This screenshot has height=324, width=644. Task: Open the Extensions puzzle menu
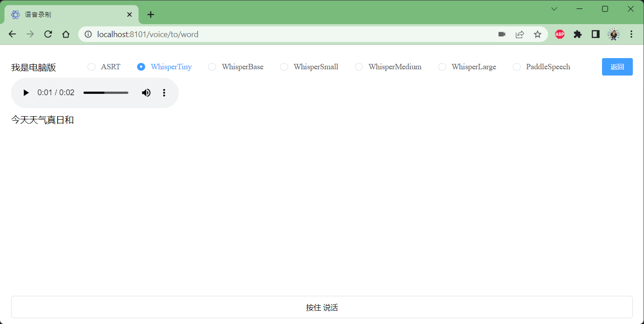(577, 34)
